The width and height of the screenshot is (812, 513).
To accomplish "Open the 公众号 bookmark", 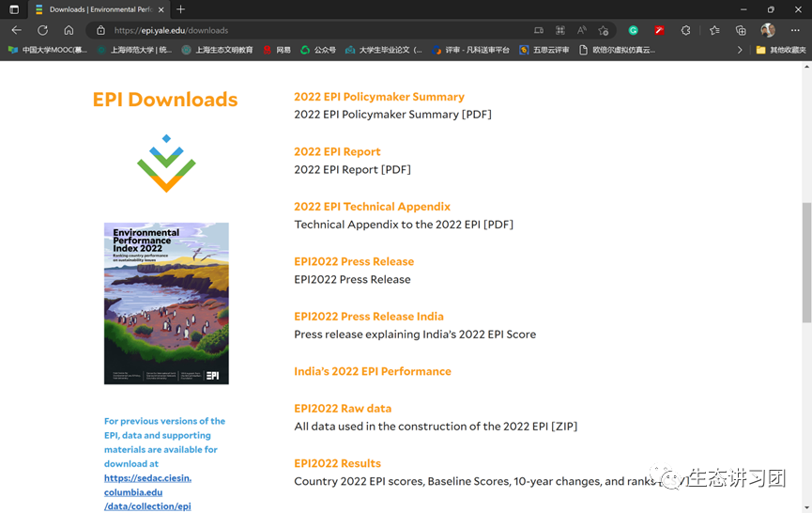I will [318, 50].
